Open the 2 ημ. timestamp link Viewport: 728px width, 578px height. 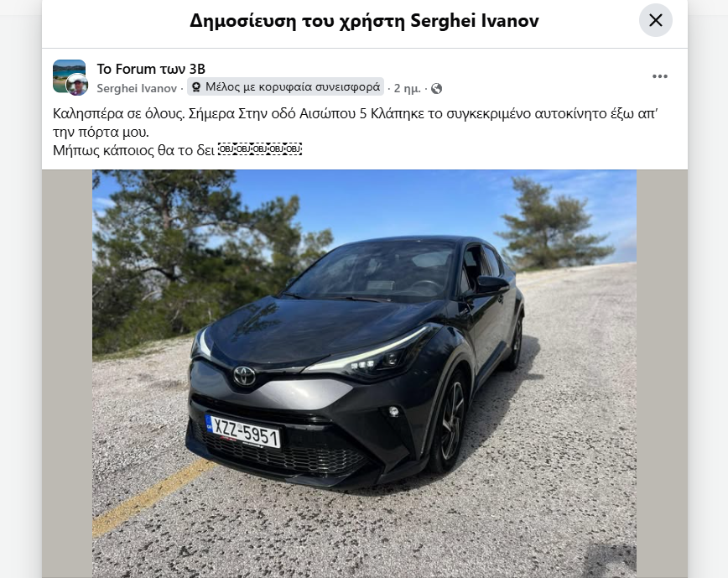pos(407,88)
